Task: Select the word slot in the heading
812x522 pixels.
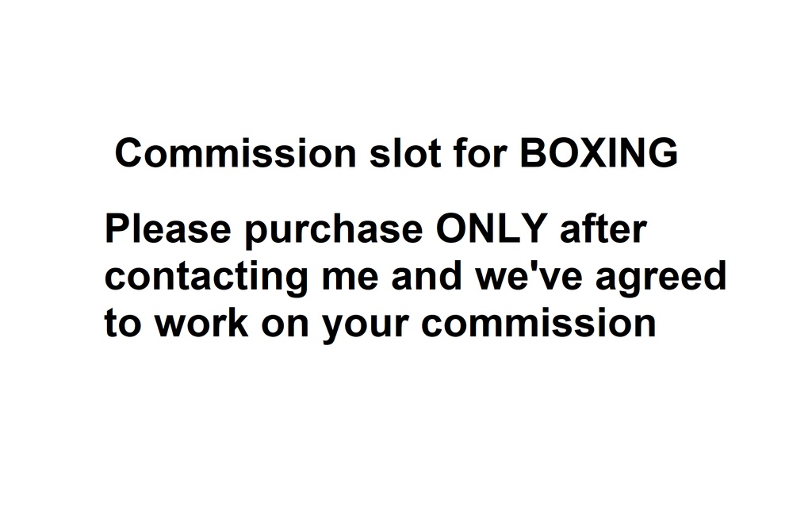Action: (x=405, y=153)
